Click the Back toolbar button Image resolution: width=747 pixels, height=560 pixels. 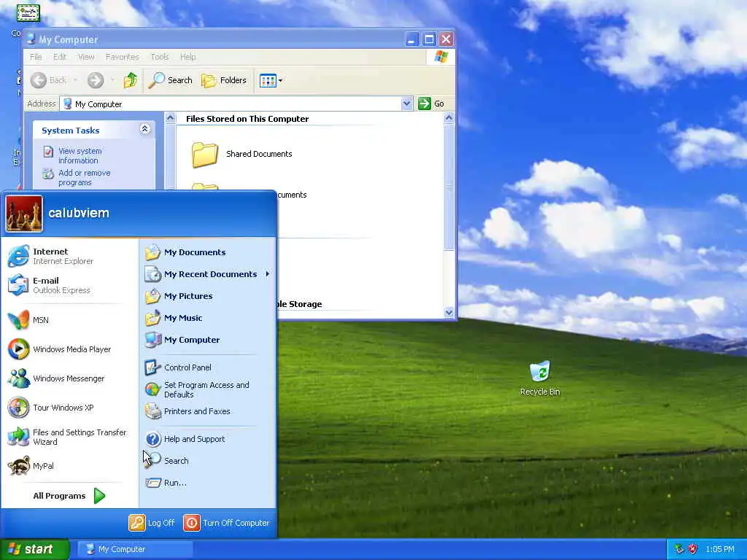coord(49,80)
